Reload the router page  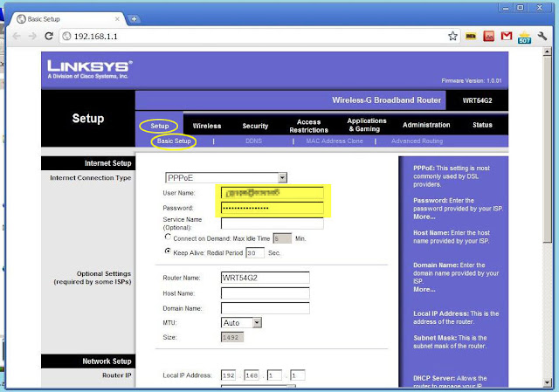tap(49, 36)
